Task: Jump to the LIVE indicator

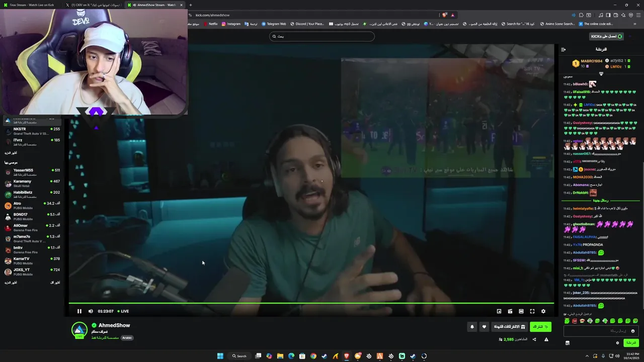Action: tap(123, 311)
